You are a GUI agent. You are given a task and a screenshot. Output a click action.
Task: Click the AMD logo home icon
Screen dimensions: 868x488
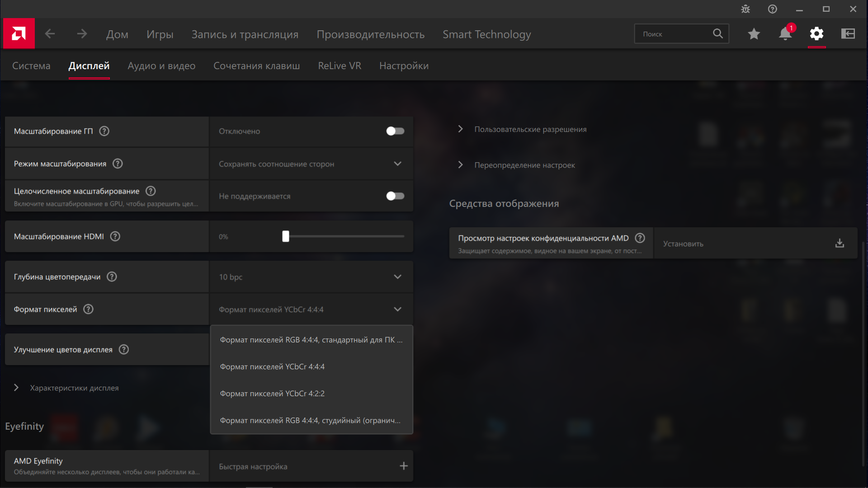(19, 33)
